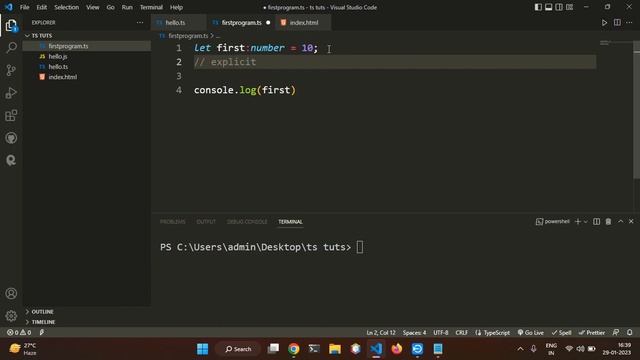The width and height of the screenshot is (640, 360).
Task: Open editor More Actions ellipsis
Action: point(629,23)
